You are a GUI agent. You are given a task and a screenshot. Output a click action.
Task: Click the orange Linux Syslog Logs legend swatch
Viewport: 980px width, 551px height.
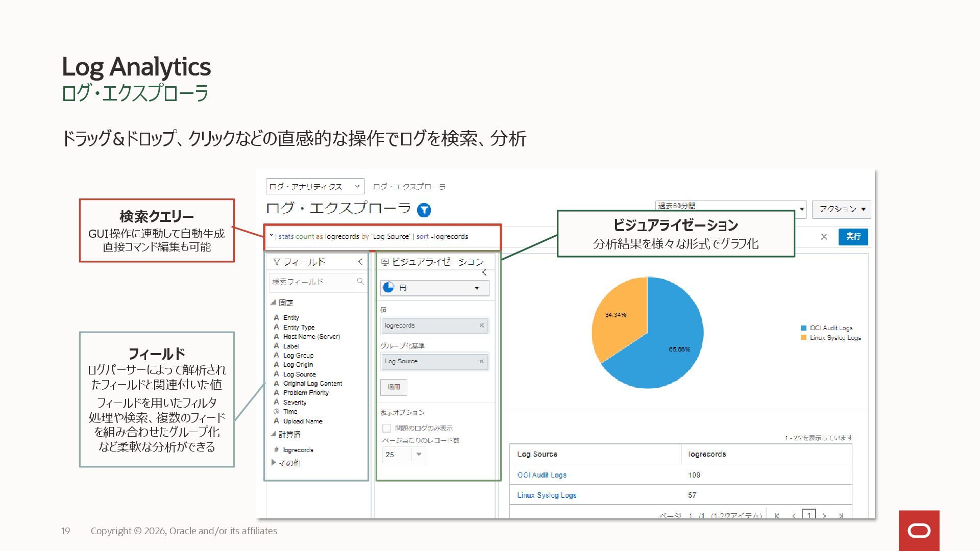click(804, 338)
